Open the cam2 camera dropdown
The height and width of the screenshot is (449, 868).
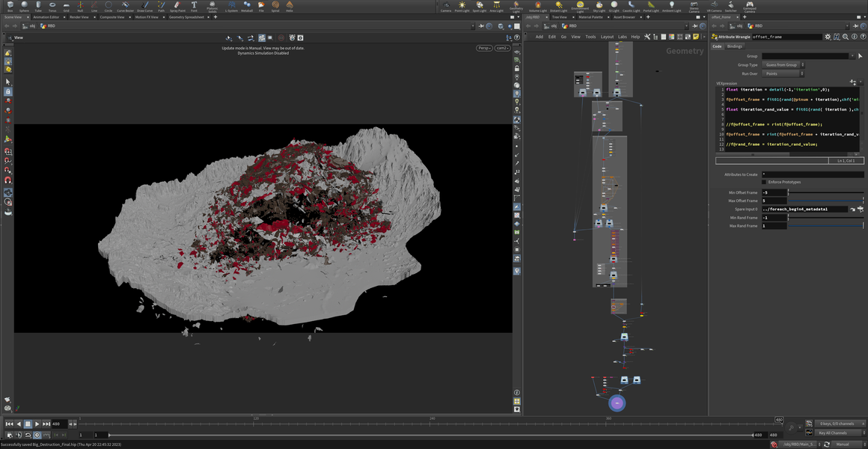click(502, 48)
